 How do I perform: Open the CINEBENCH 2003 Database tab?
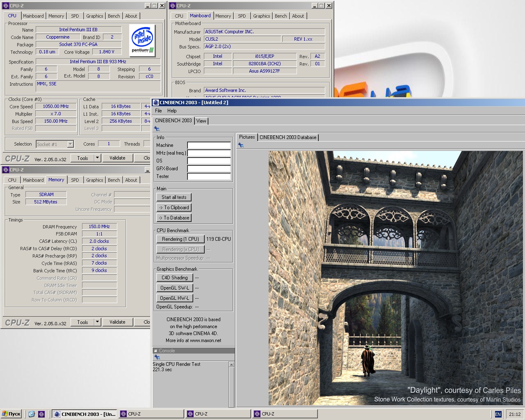[288, 137]
